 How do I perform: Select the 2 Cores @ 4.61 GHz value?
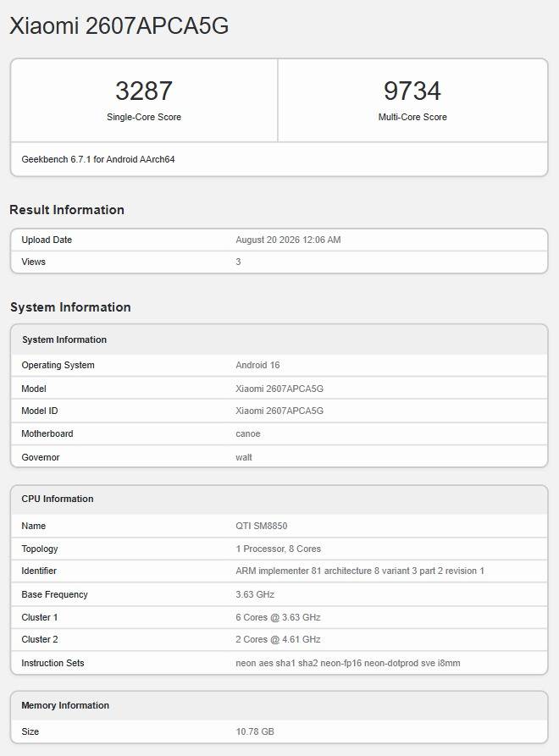(279, 639)
